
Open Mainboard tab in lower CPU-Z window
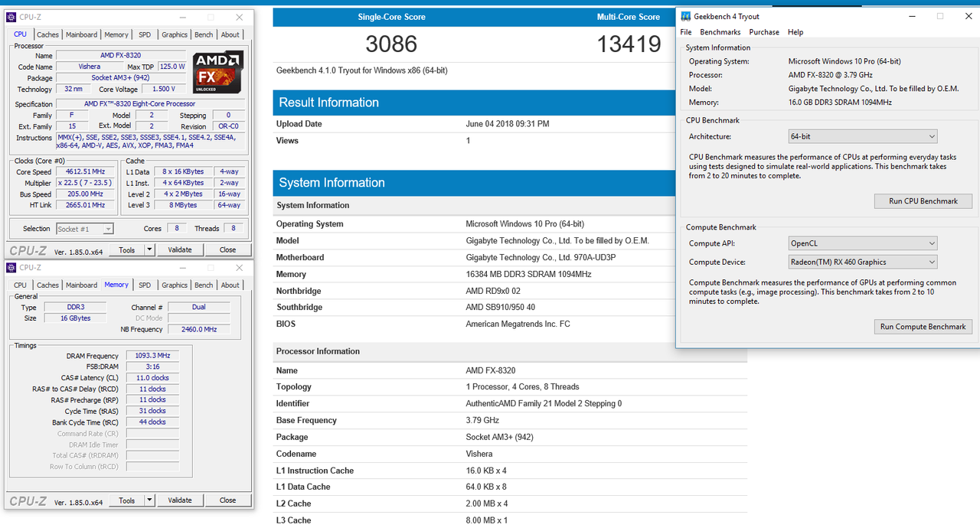pos(81,285)
